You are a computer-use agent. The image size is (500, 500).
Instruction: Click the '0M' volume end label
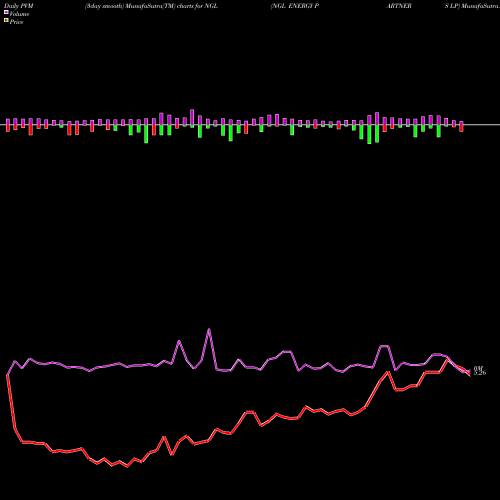tap(478, 368)
